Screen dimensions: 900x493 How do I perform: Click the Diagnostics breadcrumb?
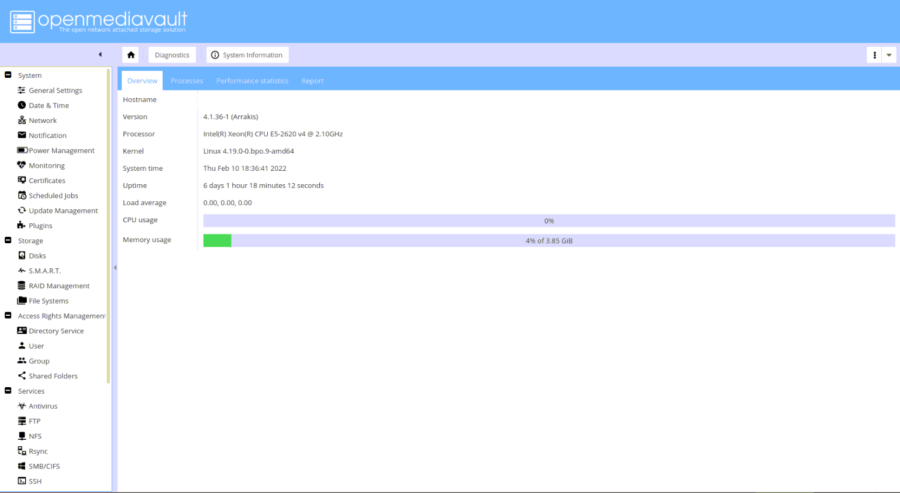point(172,55)
